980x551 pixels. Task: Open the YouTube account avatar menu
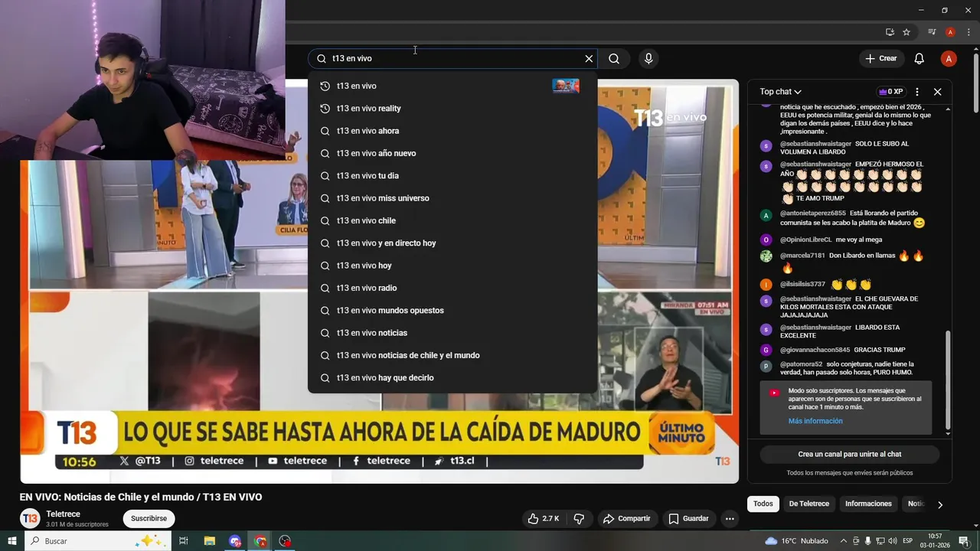coord(949,58)
